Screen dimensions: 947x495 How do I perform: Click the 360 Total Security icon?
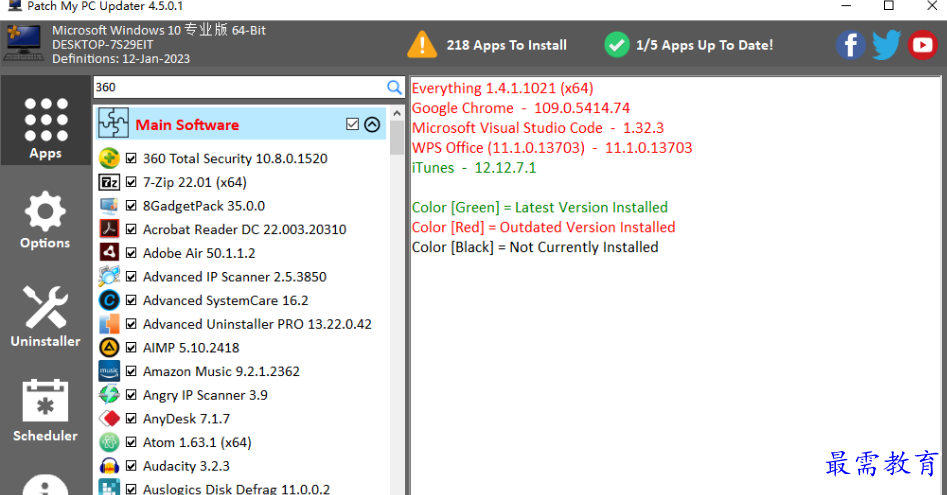click(x=109, y=158)
